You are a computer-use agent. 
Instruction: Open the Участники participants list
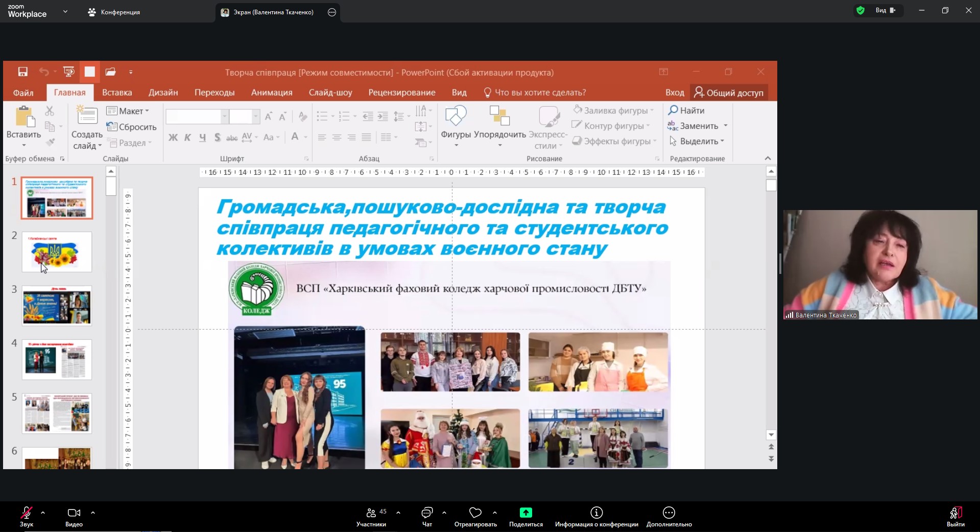[371, 513]
